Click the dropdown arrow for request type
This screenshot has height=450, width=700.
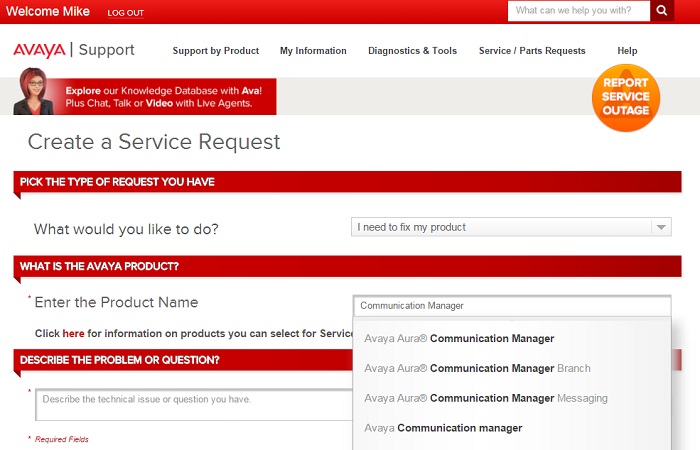click(x=661, y=227)
